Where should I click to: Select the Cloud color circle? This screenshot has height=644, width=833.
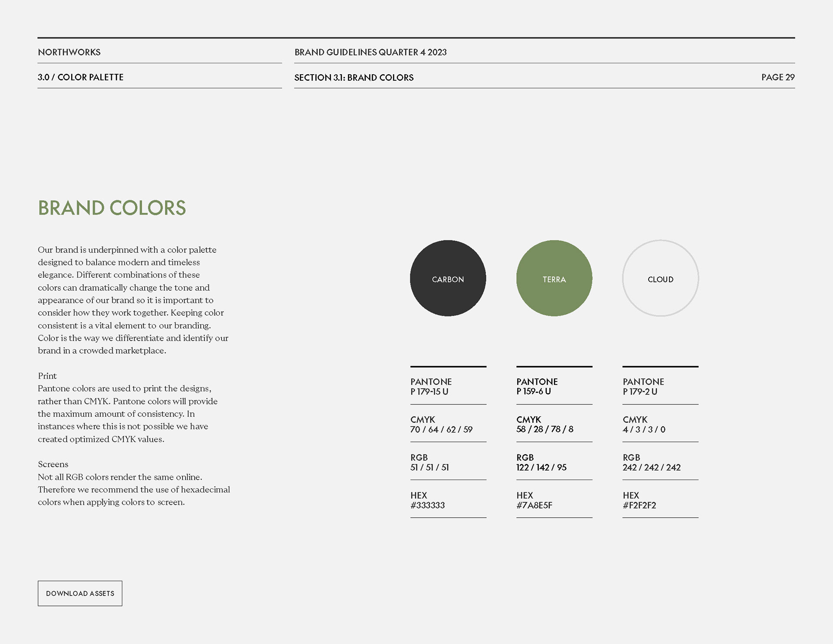661,278
